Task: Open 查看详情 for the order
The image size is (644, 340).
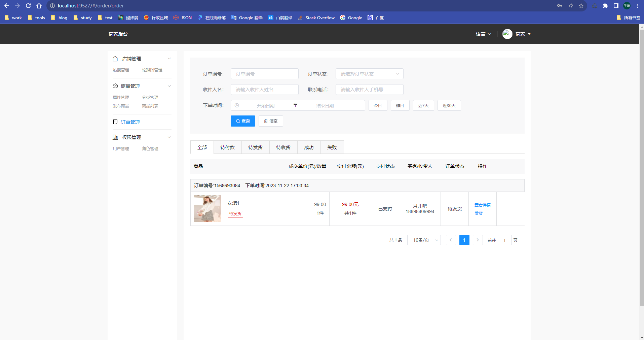Action: pyautogui.click(x=482, y=204)
